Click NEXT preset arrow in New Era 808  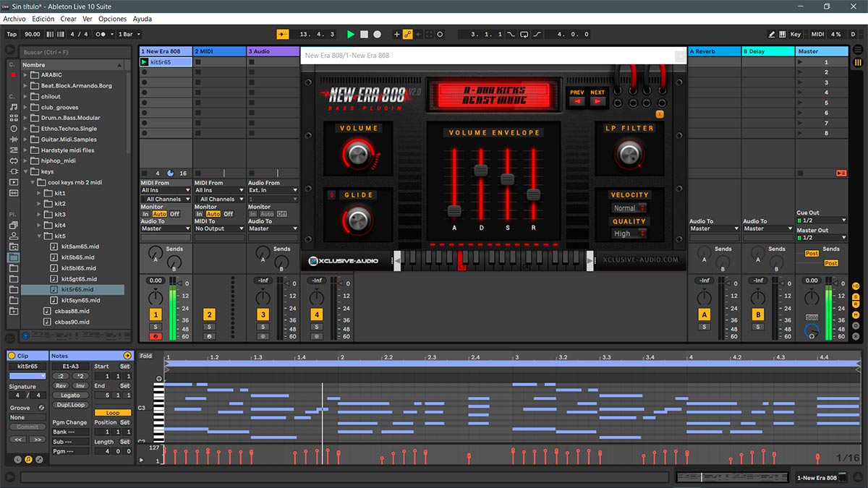coord(597,101)
